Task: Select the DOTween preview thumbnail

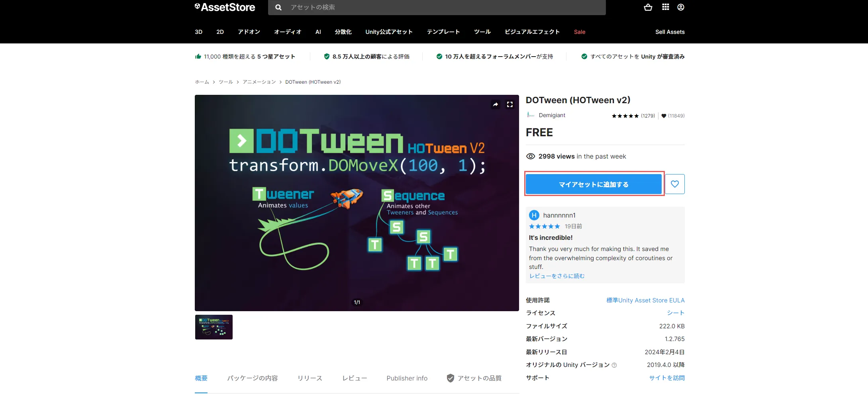Action: (x=214, y=327)
